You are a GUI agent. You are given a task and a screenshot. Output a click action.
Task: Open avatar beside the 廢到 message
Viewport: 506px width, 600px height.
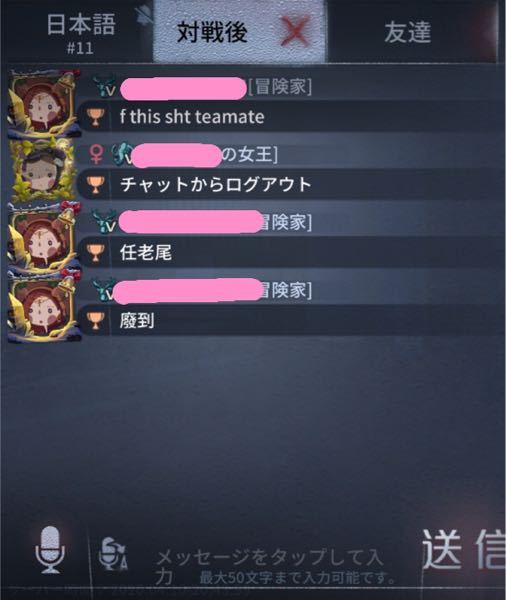click(43, 307)
